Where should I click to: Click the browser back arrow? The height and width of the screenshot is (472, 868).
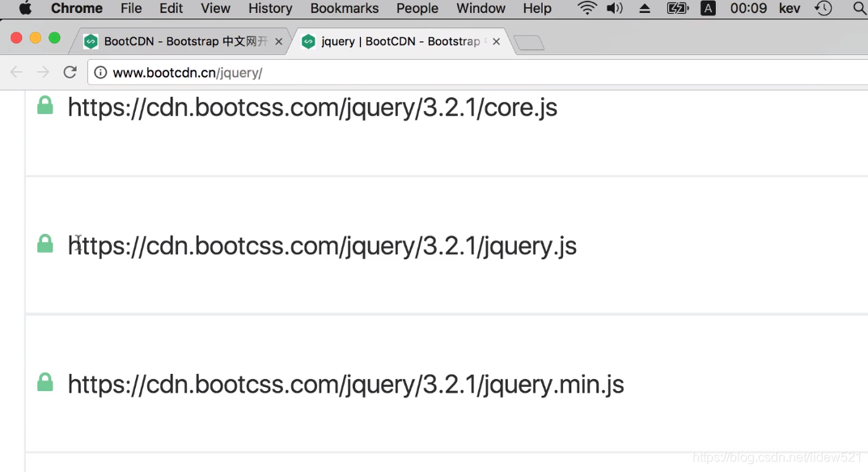(x=17, y=72)
